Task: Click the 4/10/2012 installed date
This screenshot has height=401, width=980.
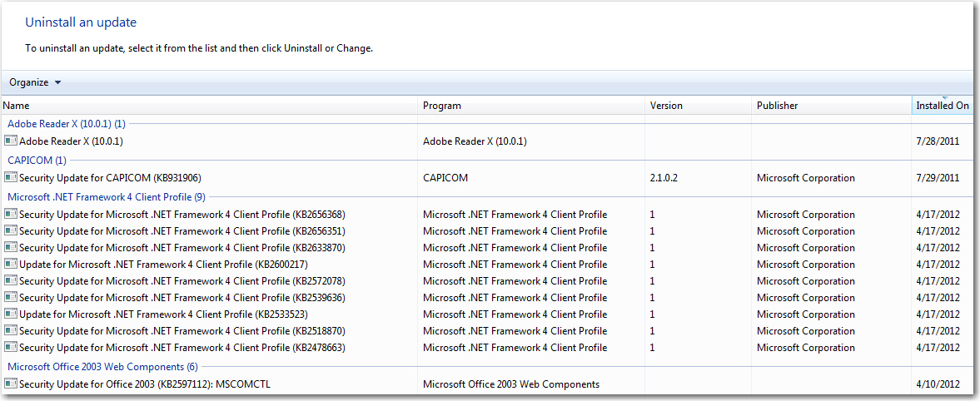Action: click(x=938, y=384)
